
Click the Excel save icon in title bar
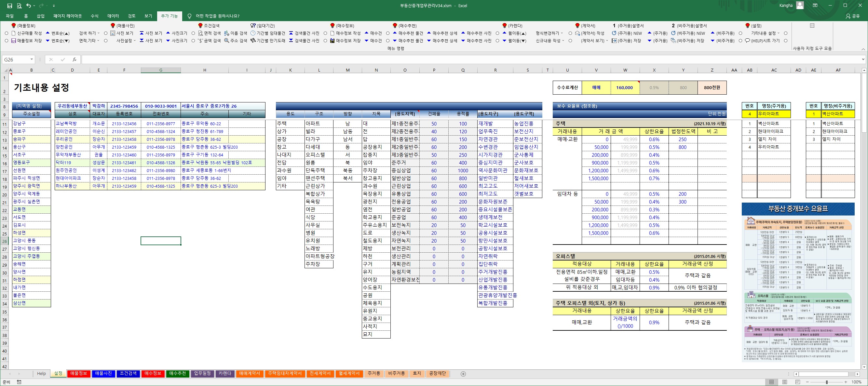click(x=9, y=6)
